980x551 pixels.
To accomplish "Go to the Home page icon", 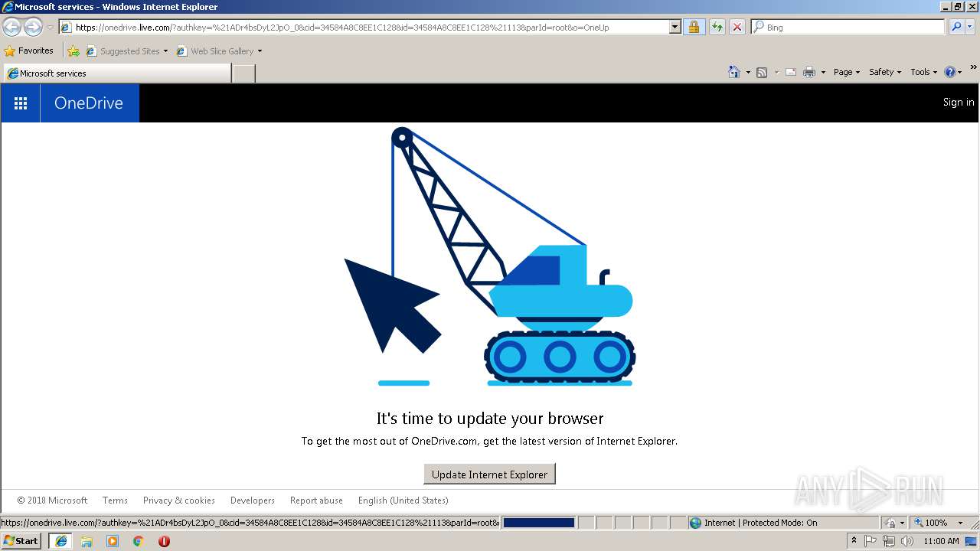I will (734, 72).
